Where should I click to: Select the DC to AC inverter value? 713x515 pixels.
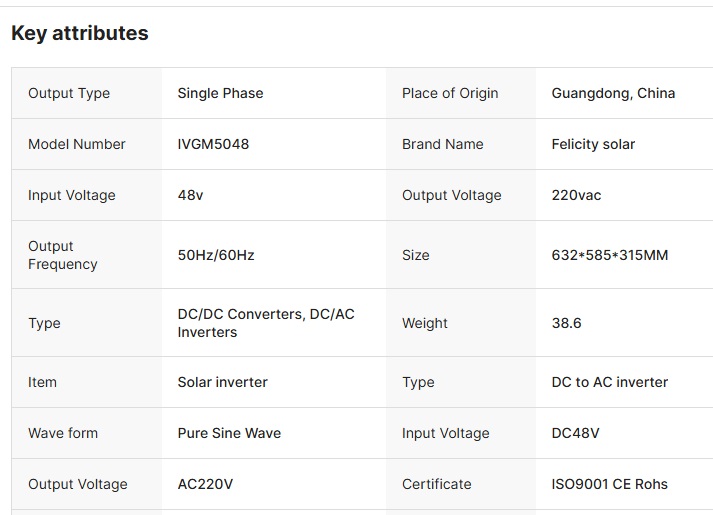pyautogui.click(x=610, y=382)
